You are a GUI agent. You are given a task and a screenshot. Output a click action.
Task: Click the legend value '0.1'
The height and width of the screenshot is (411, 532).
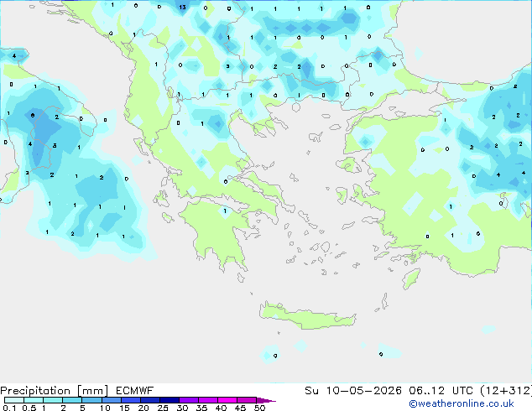point(9,408)
